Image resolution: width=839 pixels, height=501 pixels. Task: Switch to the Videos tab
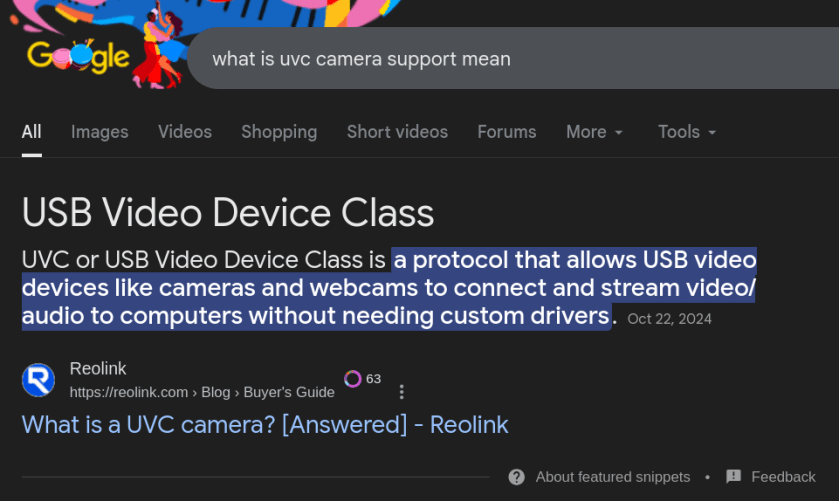pos(185,132)
